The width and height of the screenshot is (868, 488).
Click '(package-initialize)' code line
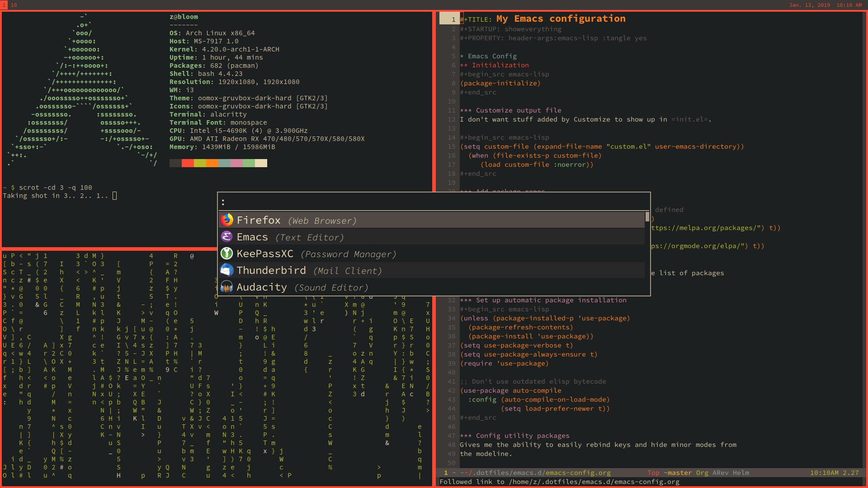(x=500, y=83)
